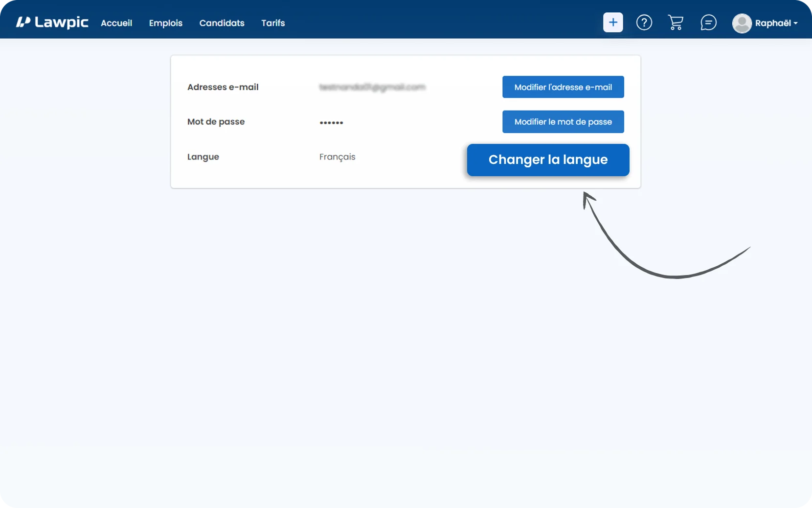Click the masked password dots

coord(331,122)
